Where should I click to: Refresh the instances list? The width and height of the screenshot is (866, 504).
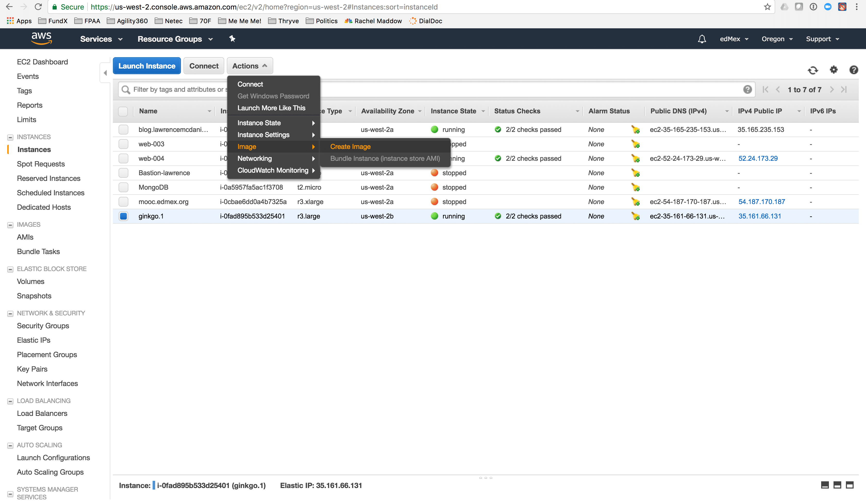[813, 70]
